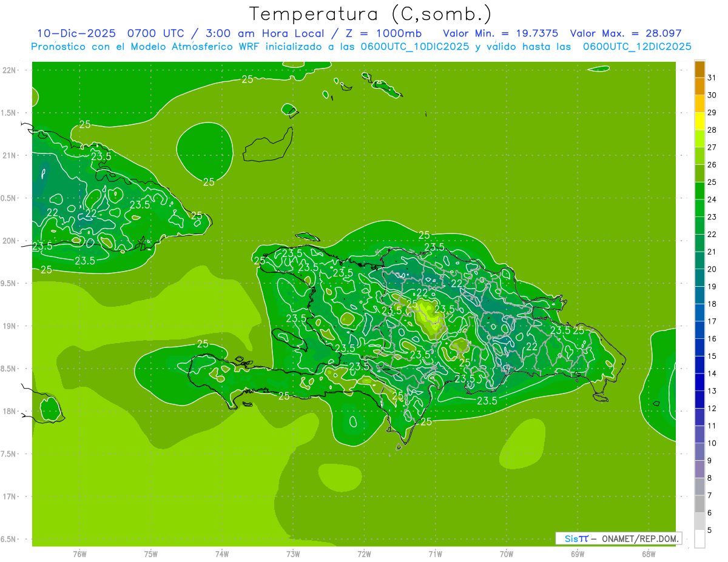Click the legend value label 20

[x=712, y=269]
